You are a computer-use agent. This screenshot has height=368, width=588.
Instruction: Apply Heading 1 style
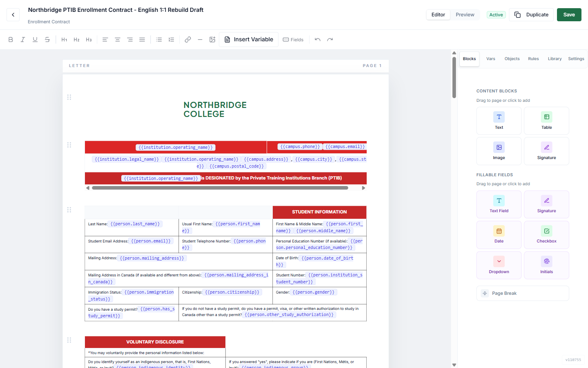point(64,40)
